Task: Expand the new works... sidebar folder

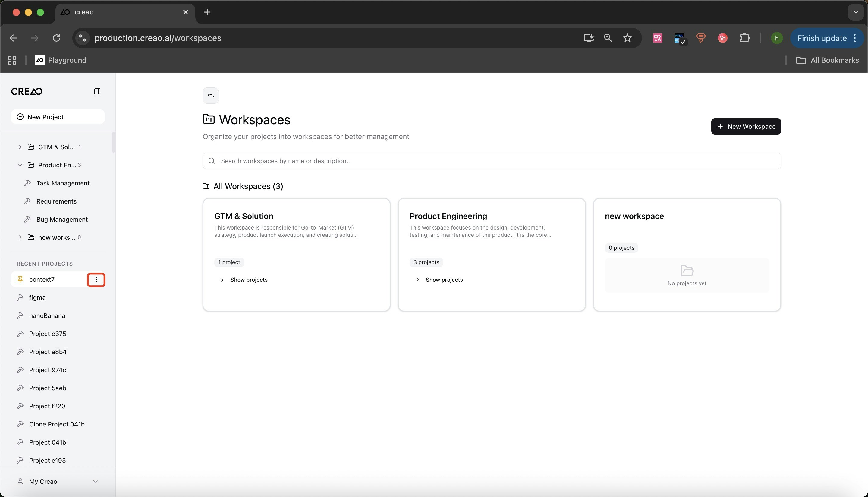Action: (x=20, y=237)
